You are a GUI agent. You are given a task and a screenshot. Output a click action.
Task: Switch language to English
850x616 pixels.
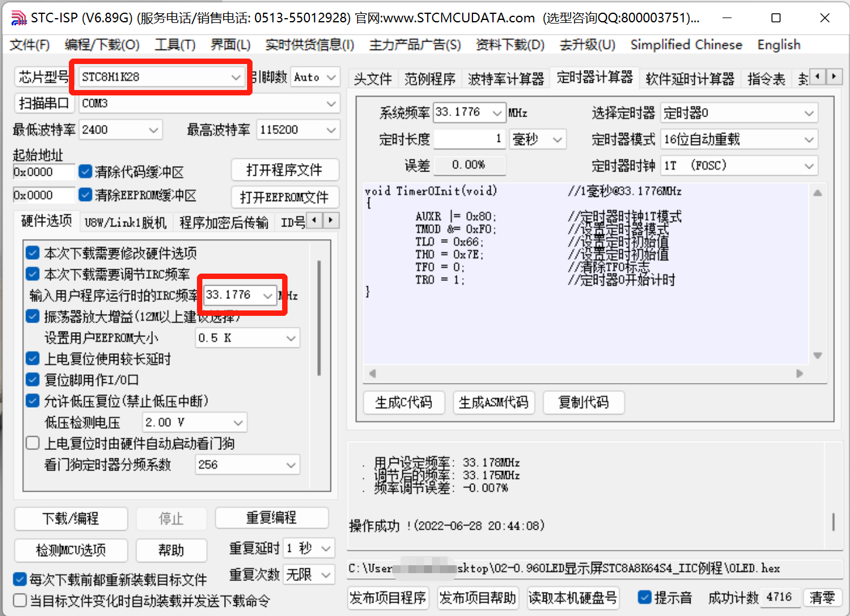[x=779, y=45]
